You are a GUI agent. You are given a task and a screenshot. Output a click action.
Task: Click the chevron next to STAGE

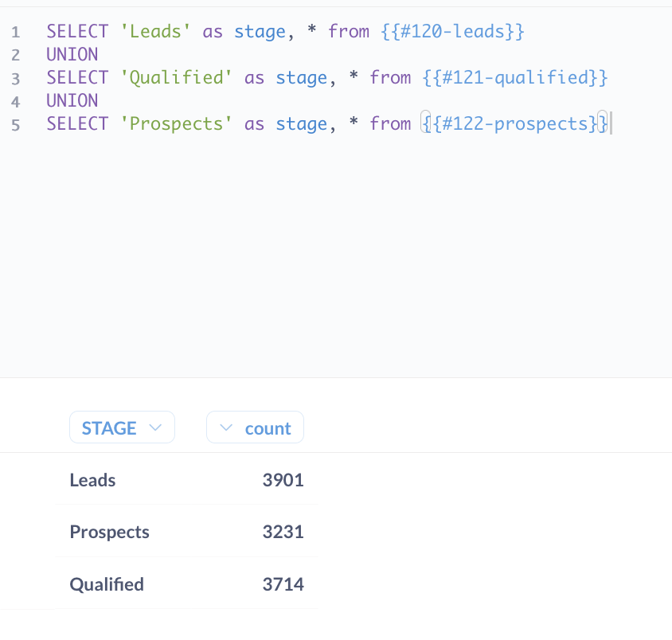click(156, 427)
